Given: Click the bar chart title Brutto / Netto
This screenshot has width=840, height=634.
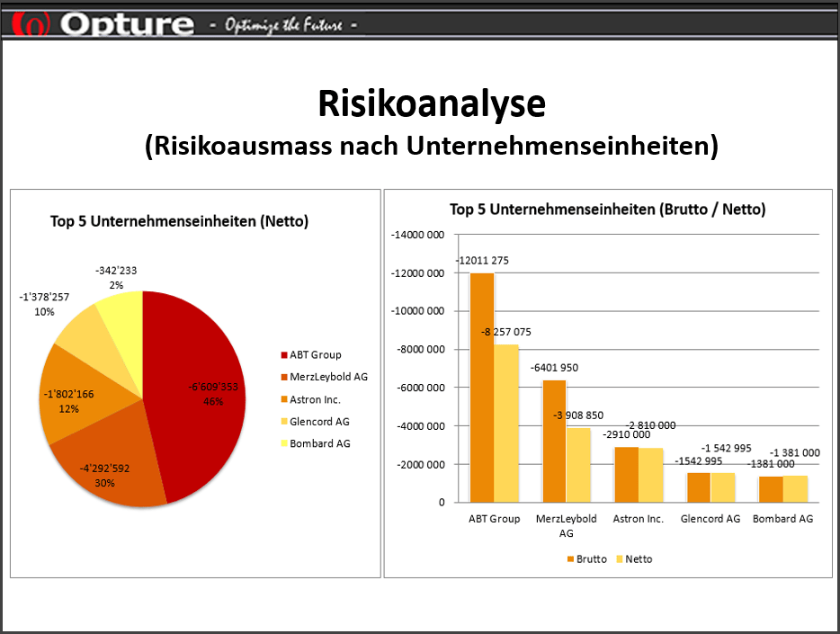Looking at the screenshot, I should click(x=607, y=210).
